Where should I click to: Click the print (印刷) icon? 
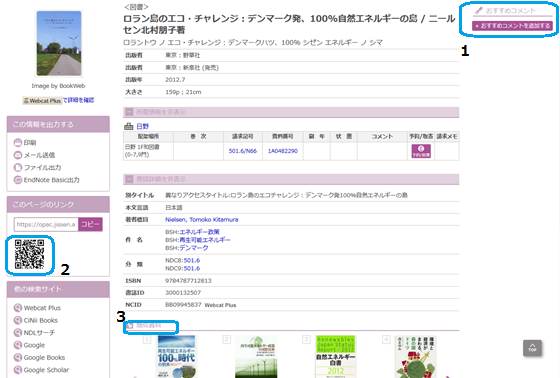pyautogui.click(x=18, y=143)
